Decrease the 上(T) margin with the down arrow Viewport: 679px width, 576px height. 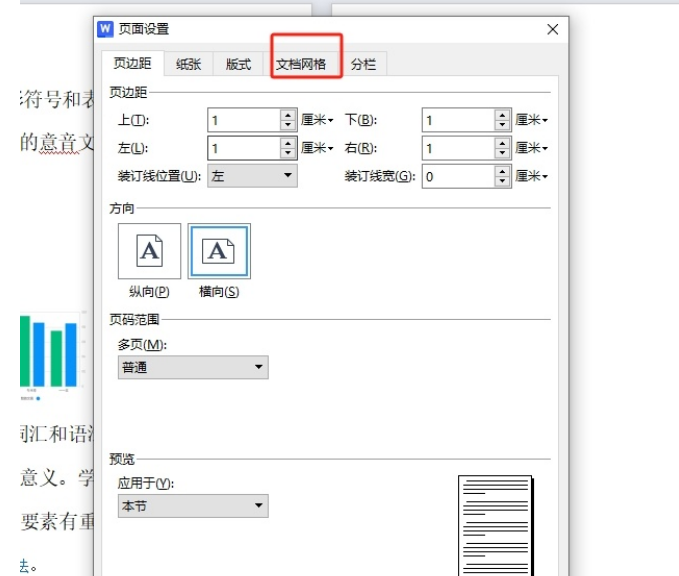pos(288,126)
